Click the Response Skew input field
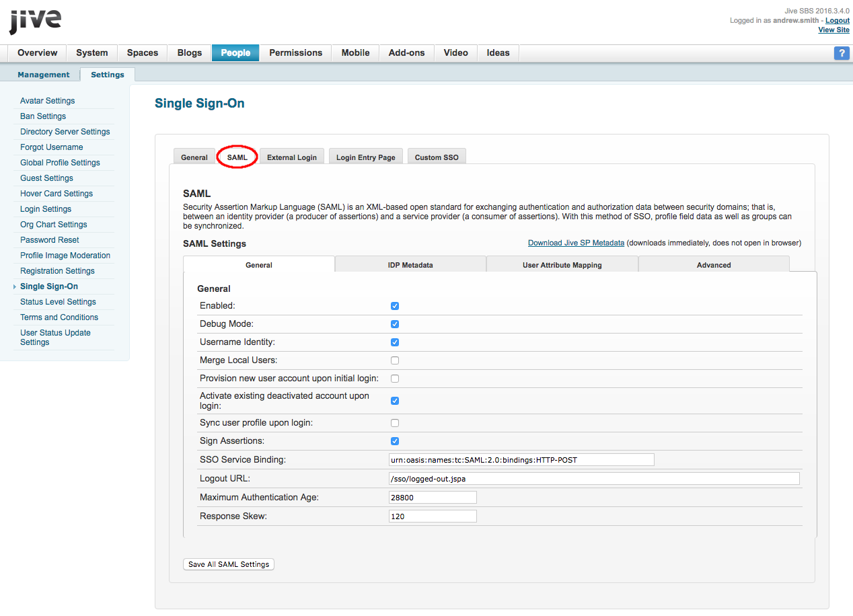This screenshot has height=616, width=853. point(433,516)
